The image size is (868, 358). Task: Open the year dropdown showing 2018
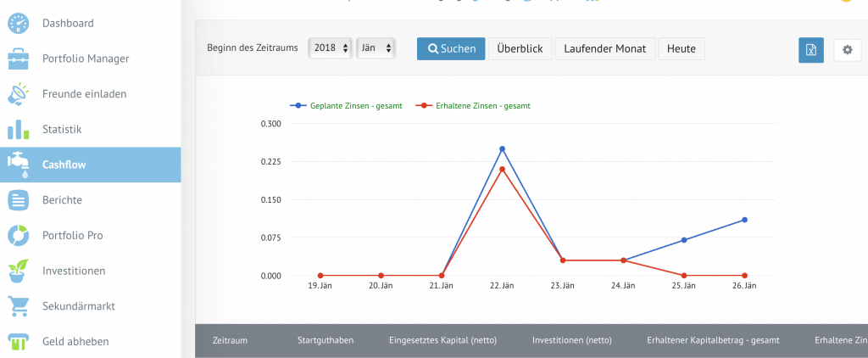[x=331, y=48]
